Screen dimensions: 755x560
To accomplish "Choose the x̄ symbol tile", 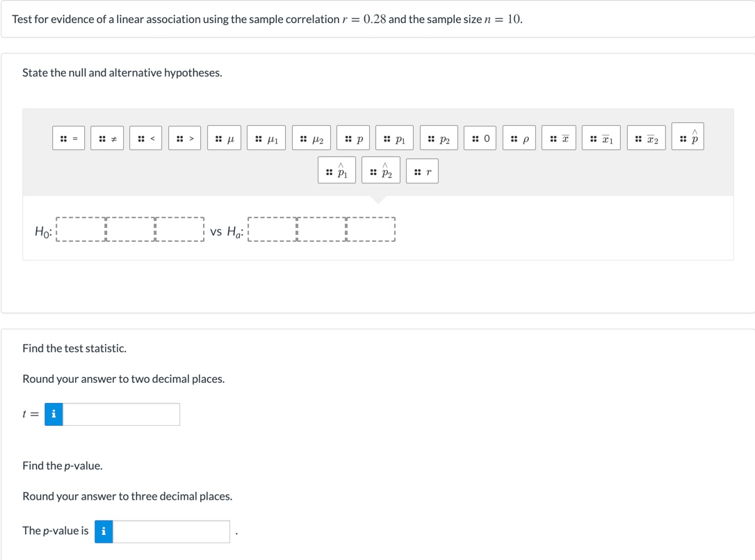I will [x=559, y=138].
